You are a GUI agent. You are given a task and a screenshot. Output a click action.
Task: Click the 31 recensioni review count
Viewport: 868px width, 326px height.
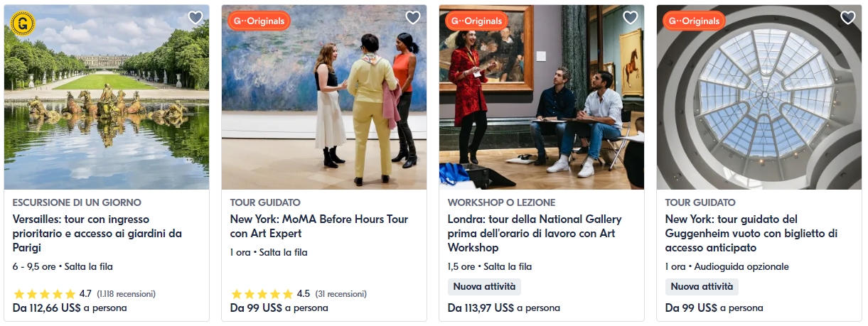(x=341, y=293)
